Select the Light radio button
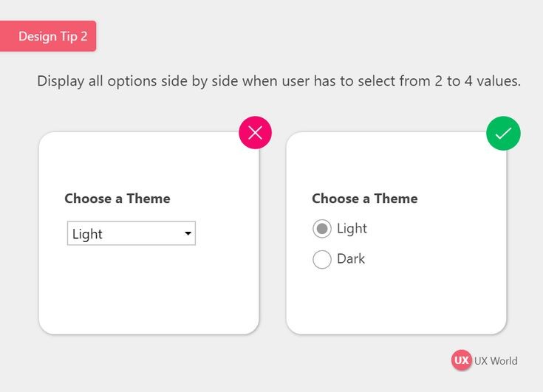This screenshot has width=543, height=392. coord(322,229)
